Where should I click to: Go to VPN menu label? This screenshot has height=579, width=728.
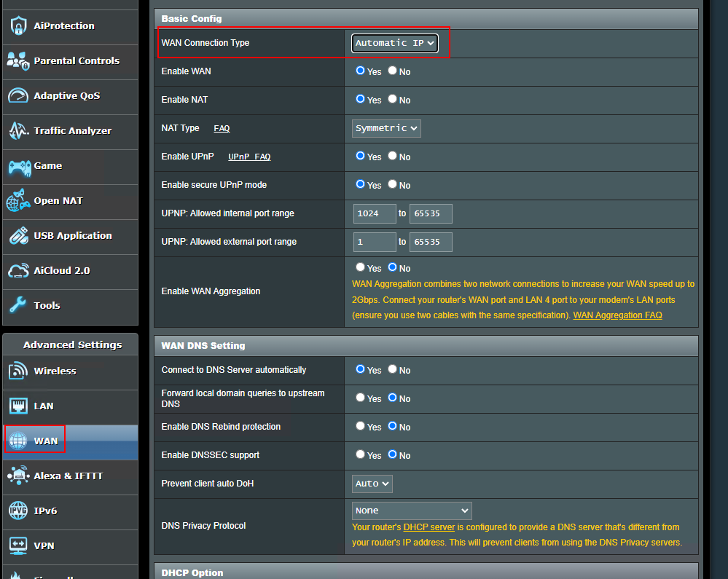pos(44,546)
